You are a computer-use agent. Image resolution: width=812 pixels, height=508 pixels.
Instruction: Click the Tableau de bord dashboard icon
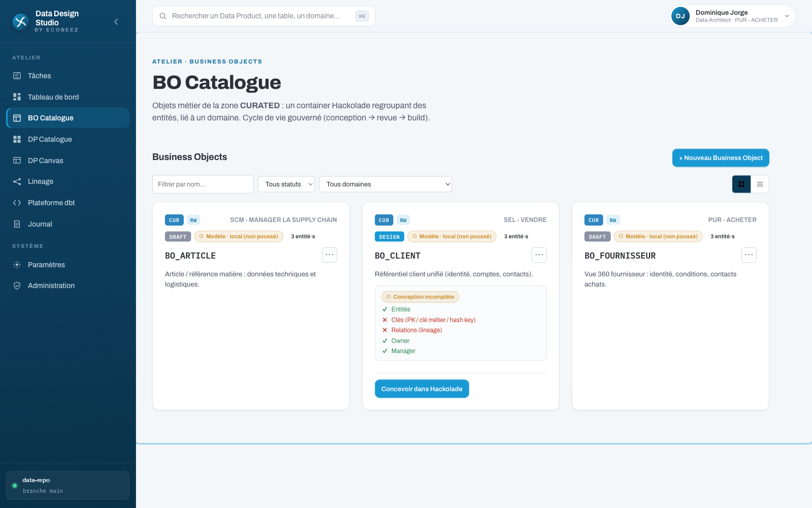pyautogui.click(x=17, y=97)
